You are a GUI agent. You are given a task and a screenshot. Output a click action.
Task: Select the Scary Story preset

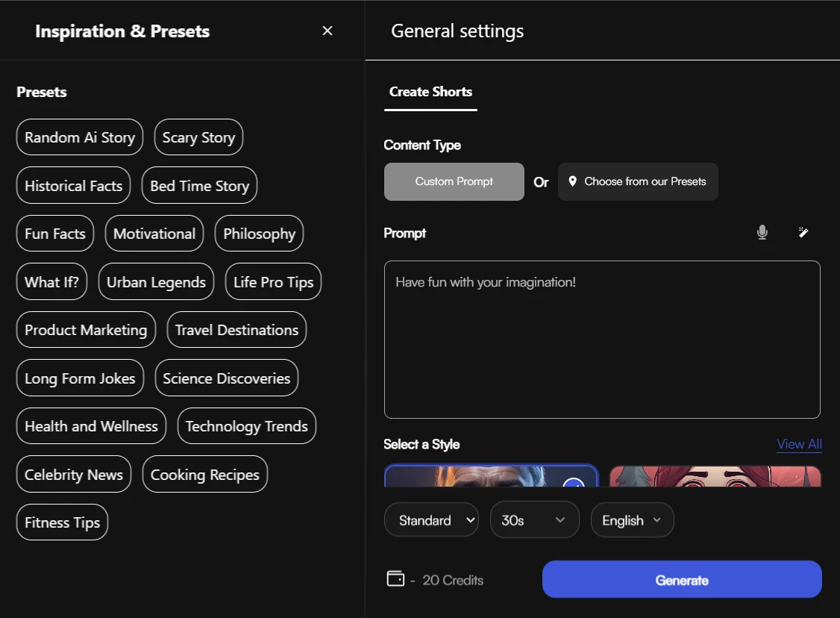point(198,137)
